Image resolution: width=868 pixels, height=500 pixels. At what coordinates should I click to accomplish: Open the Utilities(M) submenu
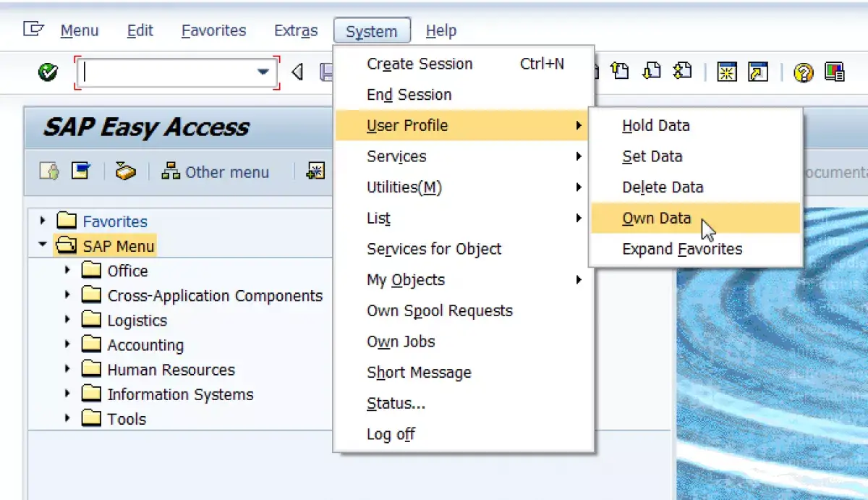pyautogui.click(x=464, y=187)
